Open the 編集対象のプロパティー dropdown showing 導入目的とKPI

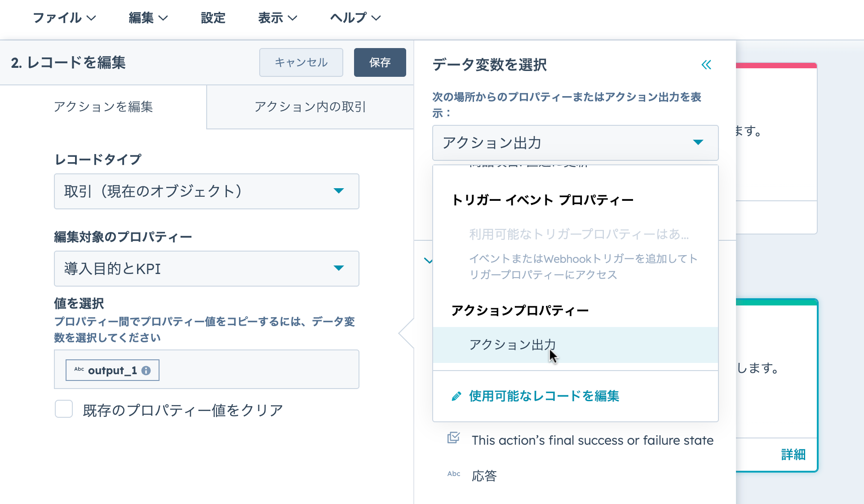pyautogui.click(x=207, y=269)
